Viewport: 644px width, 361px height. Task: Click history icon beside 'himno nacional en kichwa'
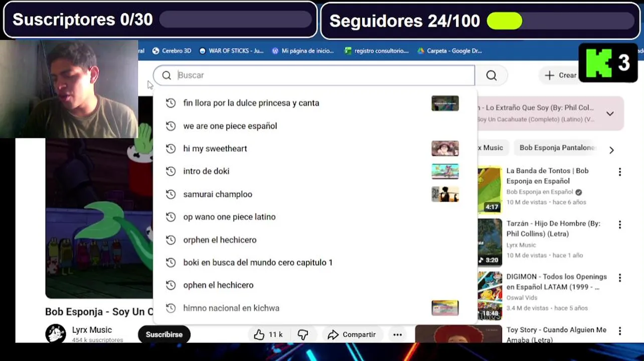pos(171,308)
